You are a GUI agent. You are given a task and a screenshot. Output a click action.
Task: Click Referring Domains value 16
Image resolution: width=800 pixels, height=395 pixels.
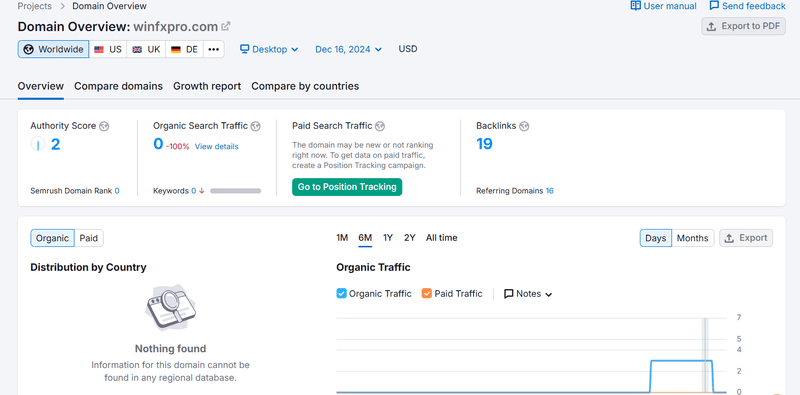(x=549, y=191)
